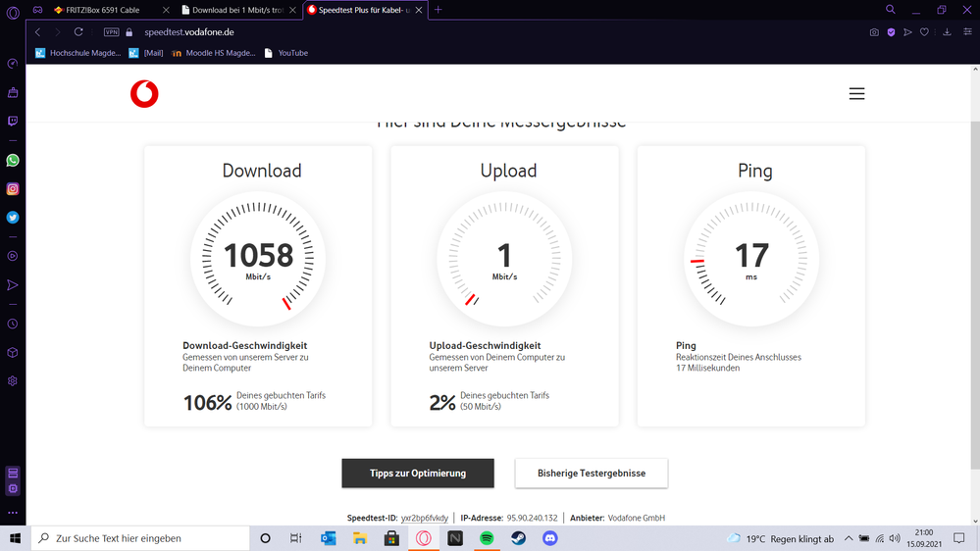
Task: Select the Speedtest Plus tab
Action: pos(364,10)
